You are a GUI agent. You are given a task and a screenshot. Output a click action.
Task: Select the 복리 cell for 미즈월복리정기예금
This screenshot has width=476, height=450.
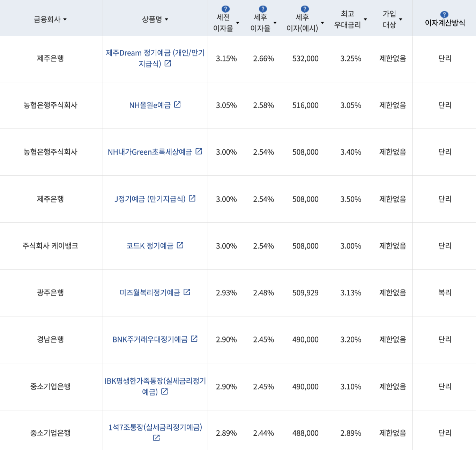point(444,293)
